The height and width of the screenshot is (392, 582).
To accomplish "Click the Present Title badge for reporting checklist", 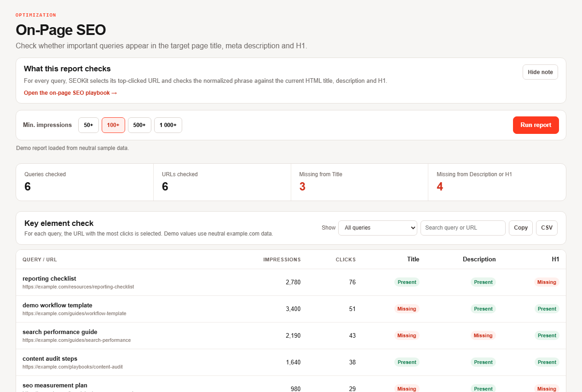I will [407, 282].
